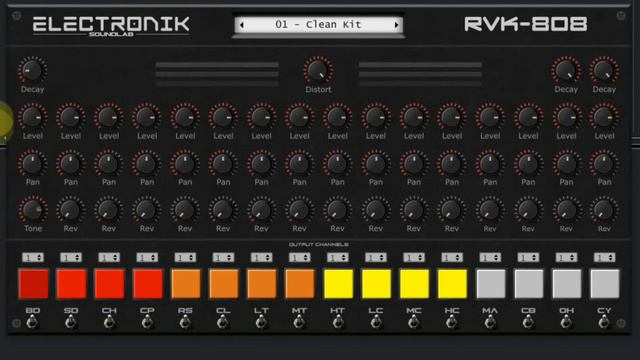
Task: Click the CL Pan knob
Action: tap(223, 164)
